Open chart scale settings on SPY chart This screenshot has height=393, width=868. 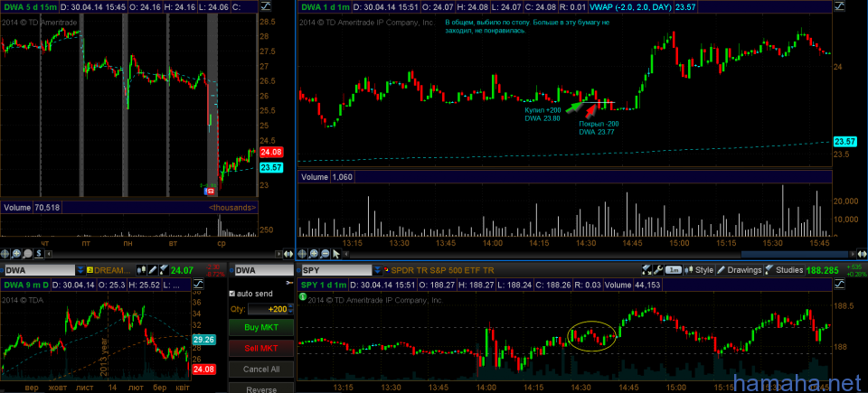coord(840,285)
